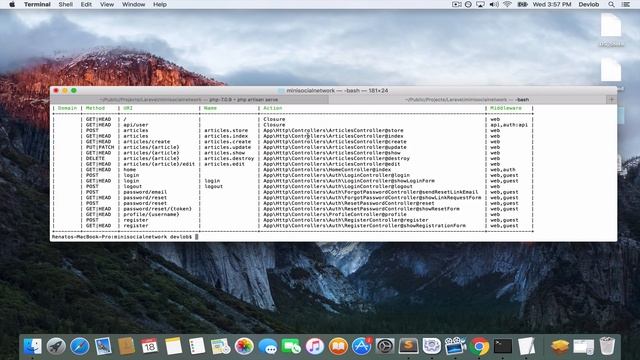Switch to the -bash terminal tab
This screenshot has width=640, height=360.
click(467, 100)
